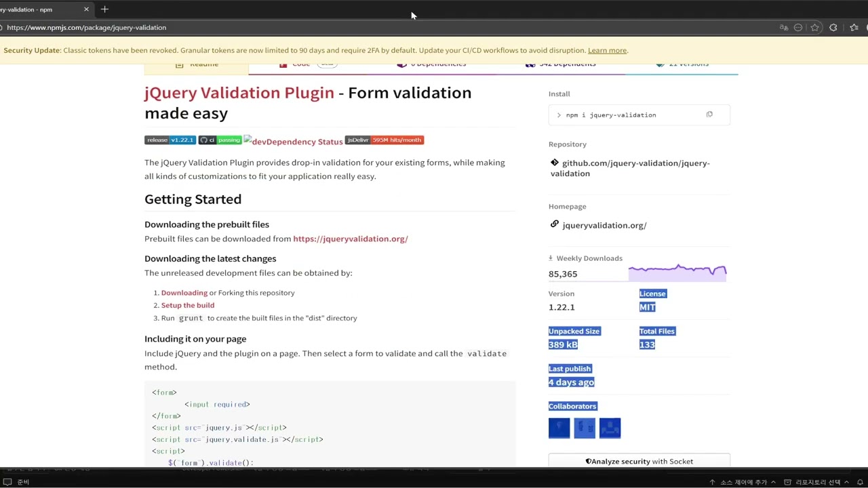The height and width of the screenshot is (488, 868).
Task: Click the 133 total files value
Action: click(x=647, y=344)
